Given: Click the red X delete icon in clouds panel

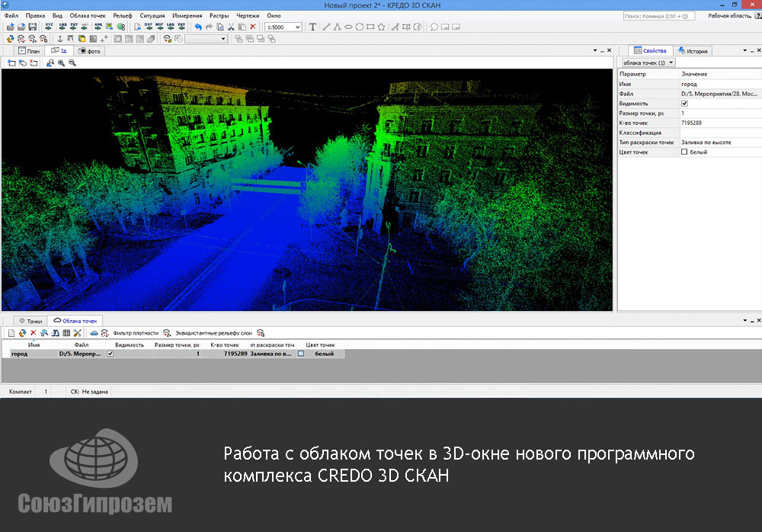Looking at the screenshot, I should coord(33,333).
